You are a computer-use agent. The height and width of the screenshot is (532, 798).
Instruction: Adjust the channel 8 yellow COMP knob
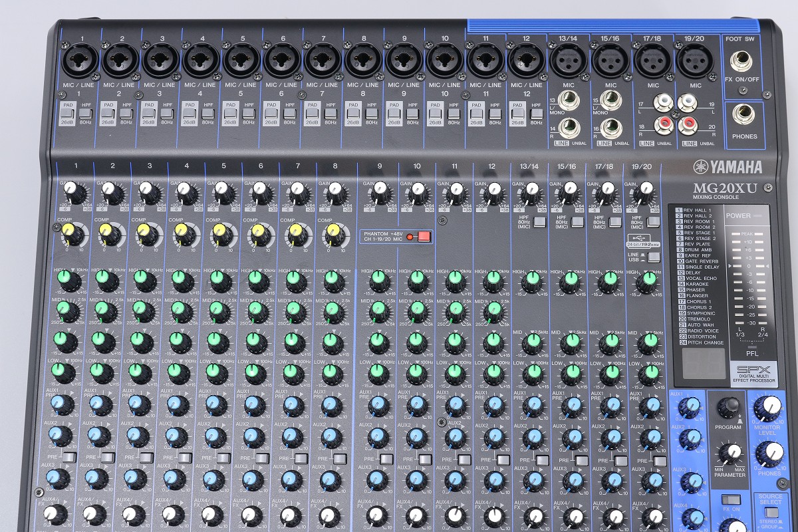click(335, 233)
